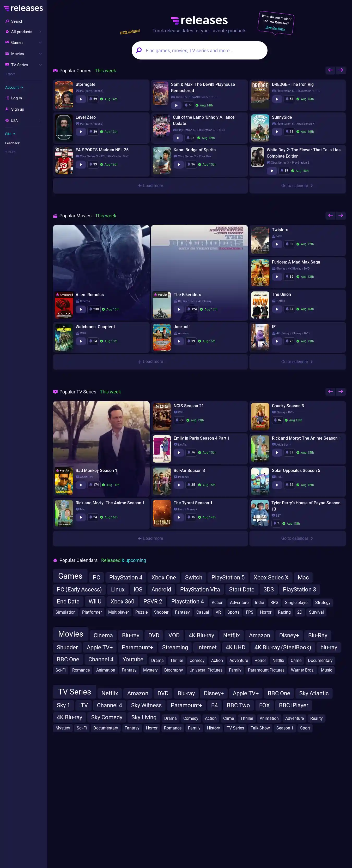This screenshot has height=868, width=352.
Task: Open Sign up from sidebar
Action: coord(17,109)
